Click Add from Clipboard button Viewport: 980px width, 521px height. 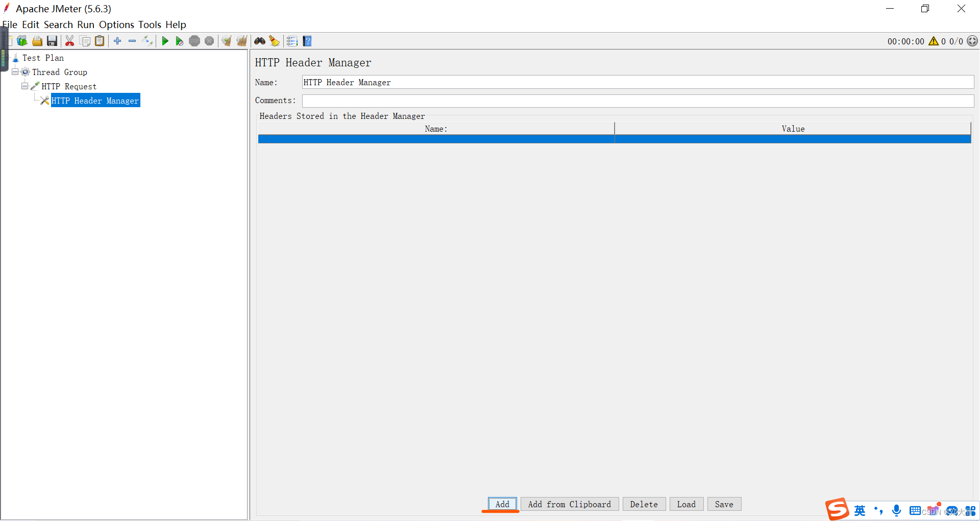tap(570, 504)
